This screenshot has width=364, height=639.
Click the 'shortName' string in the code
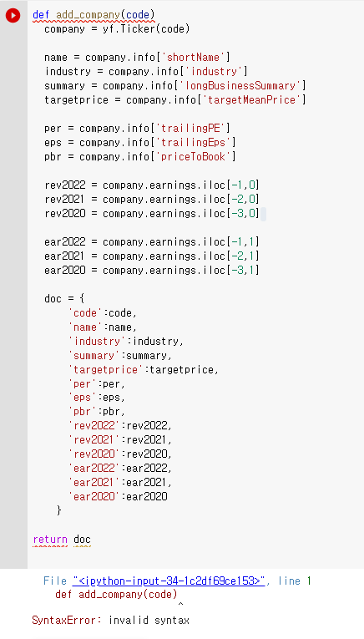(x=194, y=58)
